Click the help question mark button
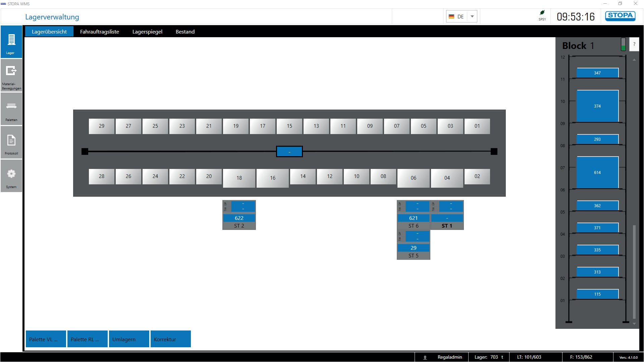644x362 pixels. pos(634,44)
